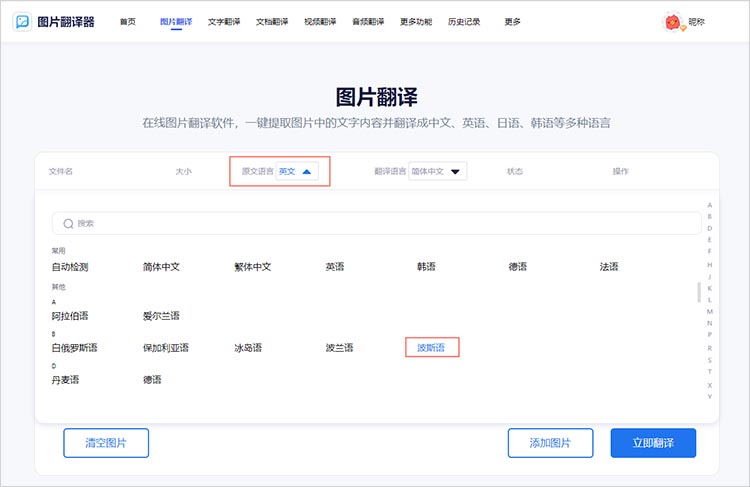Select 阿拉伯语 language
Screen dimensions: 750x487
(x=70, y=316)
